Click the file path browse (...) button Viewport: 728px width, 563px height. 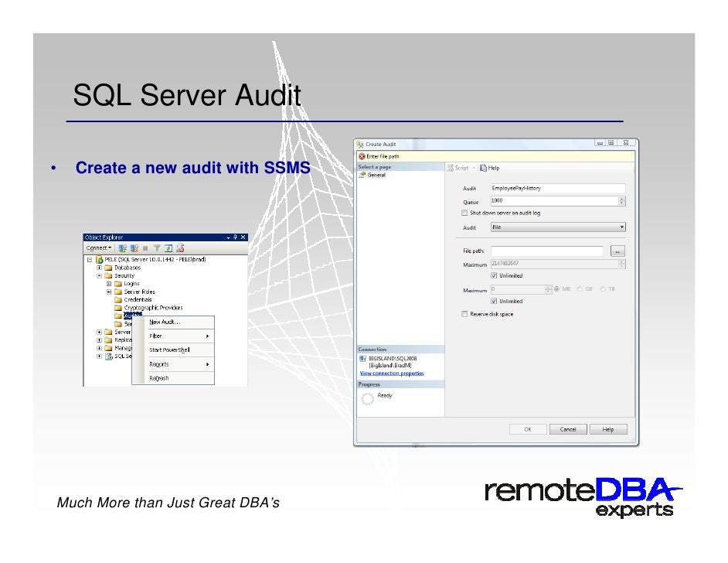click(x=617, y=251)
